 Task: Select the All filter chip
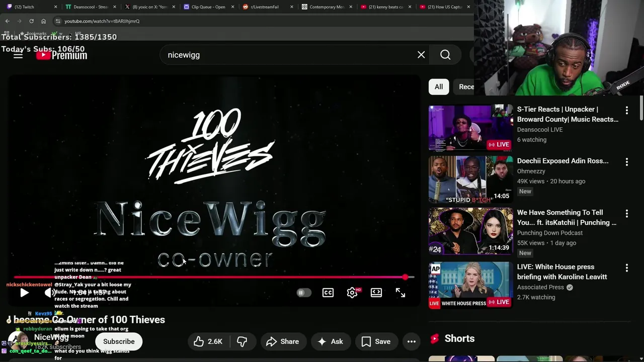pos(439,86)
